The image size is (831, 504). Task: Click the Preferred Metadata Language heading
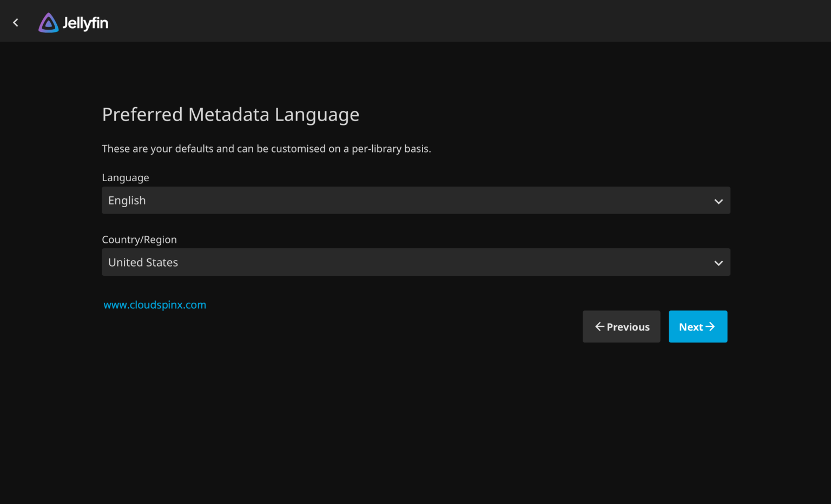[x=230, y=115]
